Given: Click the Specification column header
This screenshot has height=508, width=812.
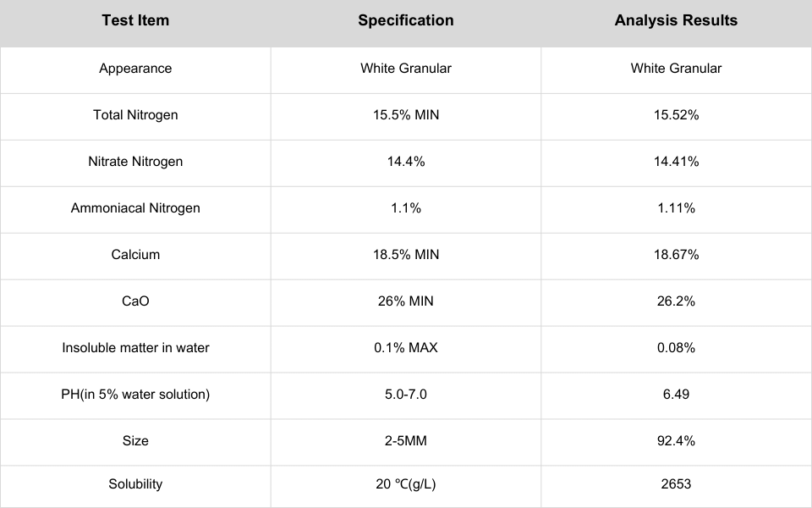Looking at the screenshot, I should (405, 20).
